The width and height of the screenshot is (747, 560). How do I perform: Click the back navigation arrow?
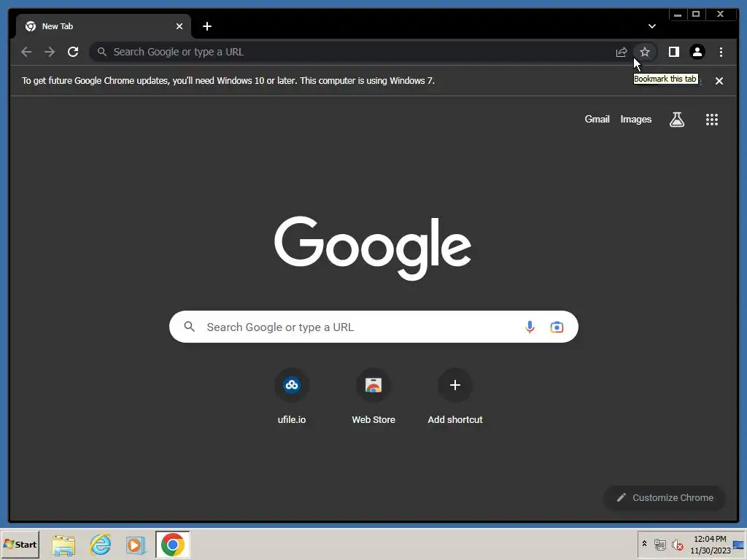(26, 52)
